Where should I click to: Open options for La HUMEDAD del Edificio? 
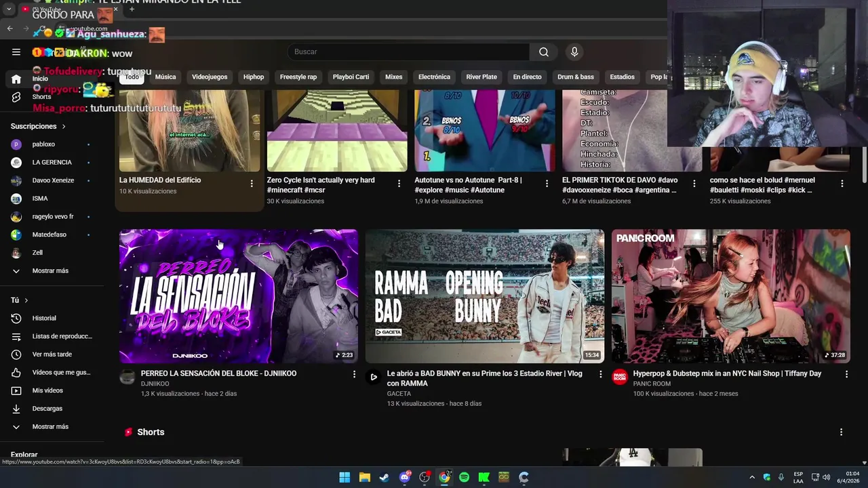coord(252,184)
